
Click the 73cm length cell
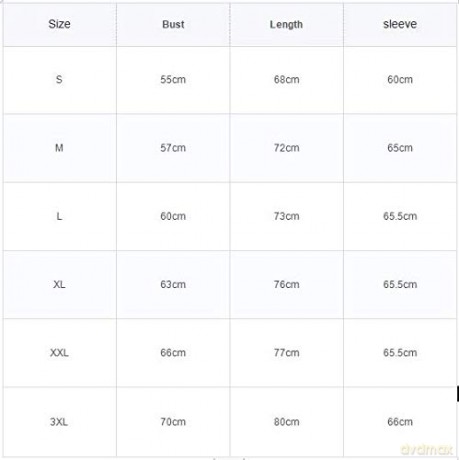[x=286, y=216]
